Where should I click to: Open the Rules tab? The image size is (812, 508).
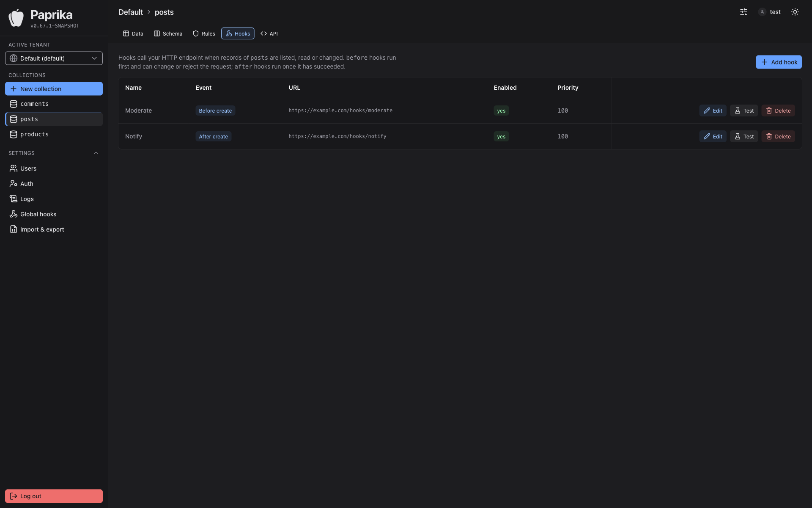point(204,33)
